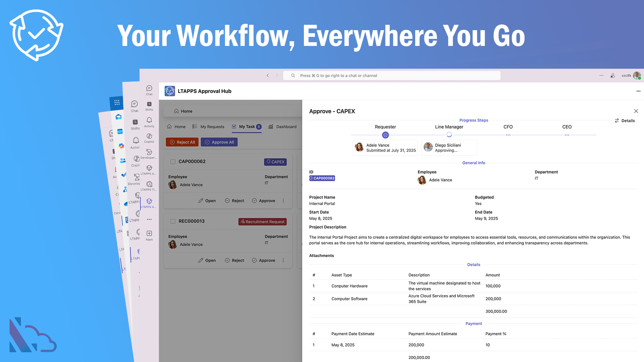Open sidebar more apps ellipsis
The width and height of the screenshot is (644, 362).
coord(149,220)
